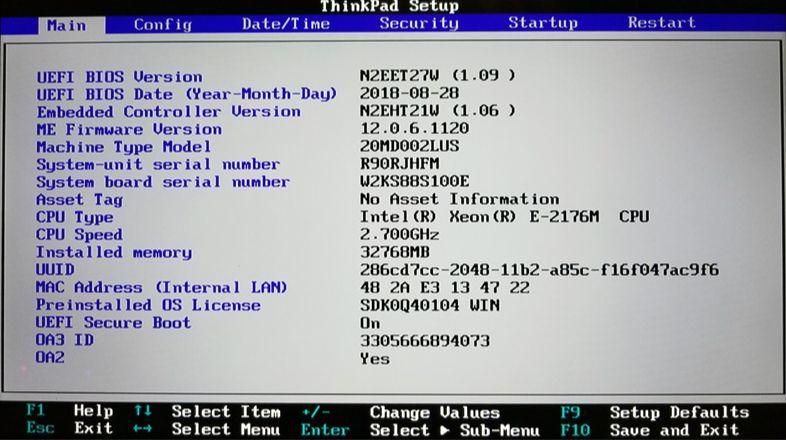Click ME Firmware Version label

click(x=129, y=129)
